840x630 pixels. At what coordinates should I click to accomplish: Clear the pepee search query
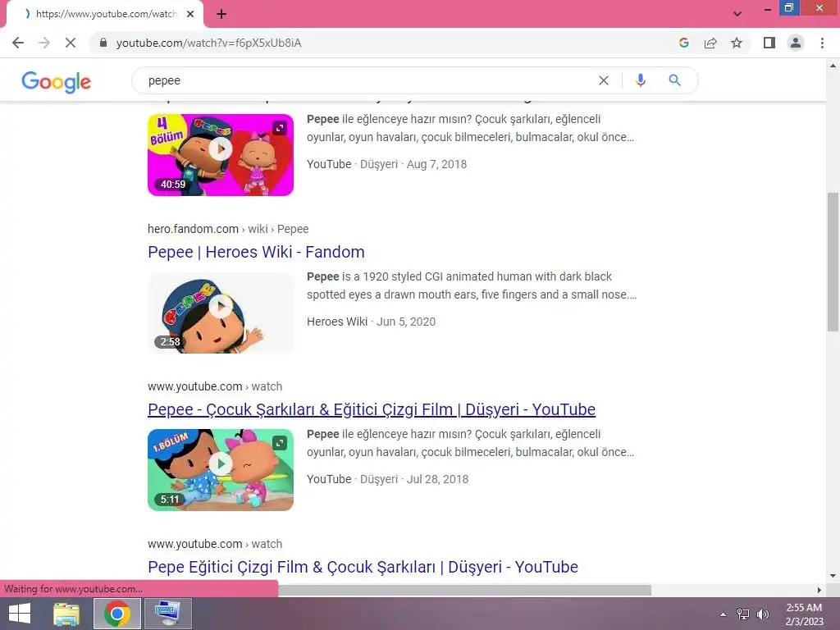coord(604,80)
